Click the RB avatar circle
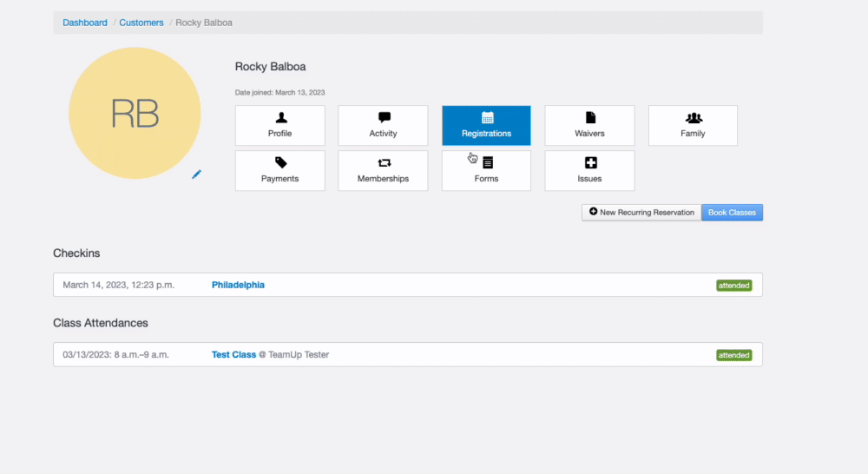 pos(135,114)
